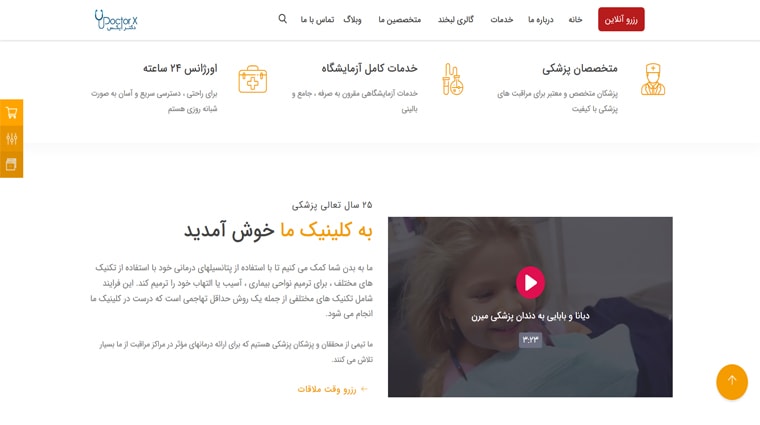Image resolution: width=760 pixels, height=425 pixels.
Task: Click the search magnifier icon in header
Action: [283, 19]
